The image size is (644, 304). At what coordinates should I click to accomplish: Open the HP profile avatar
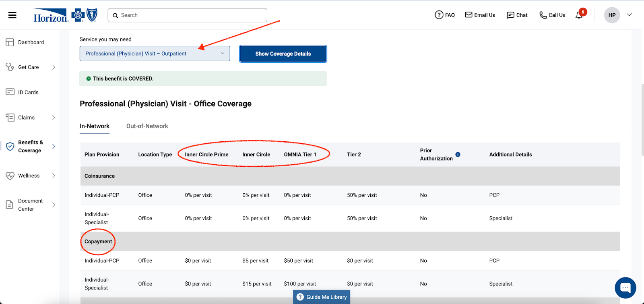click(612, 15)
